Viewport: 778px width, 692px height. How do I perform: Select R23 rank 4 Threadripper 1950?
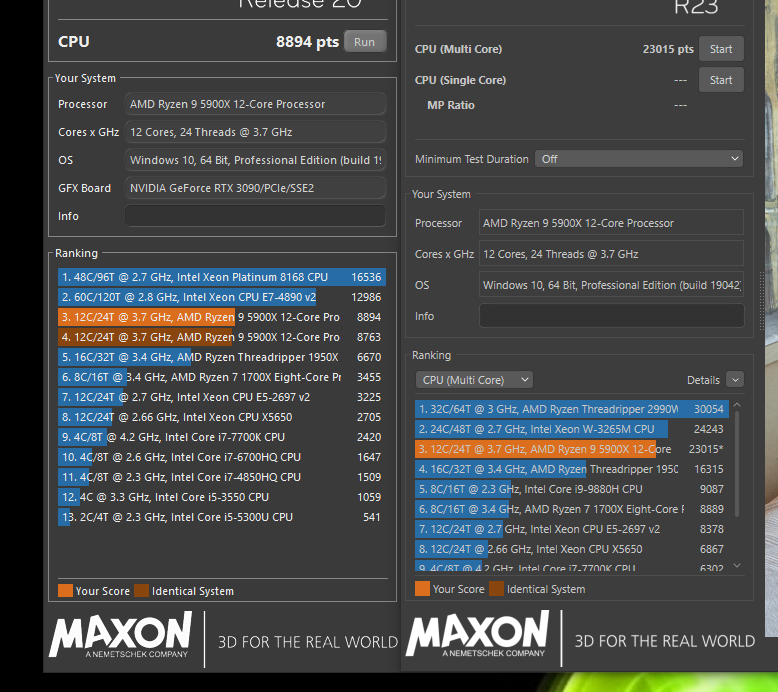572,469
